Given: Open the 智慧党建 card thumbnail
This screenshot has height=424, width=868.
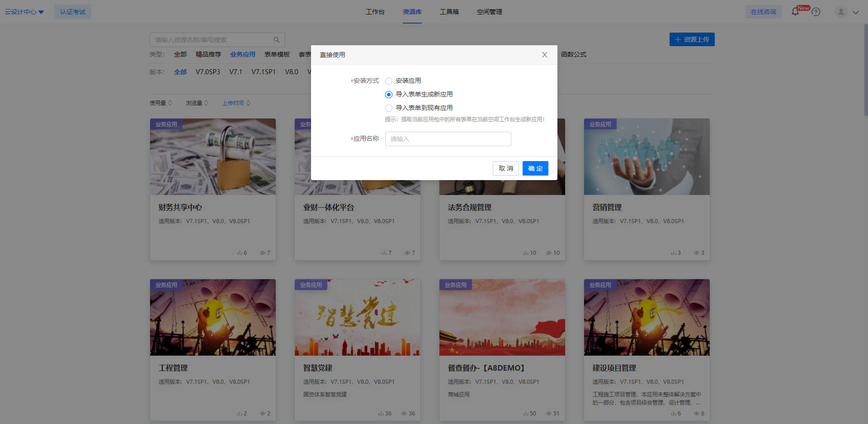Looking at the screenshot, I should click(358, 317).
